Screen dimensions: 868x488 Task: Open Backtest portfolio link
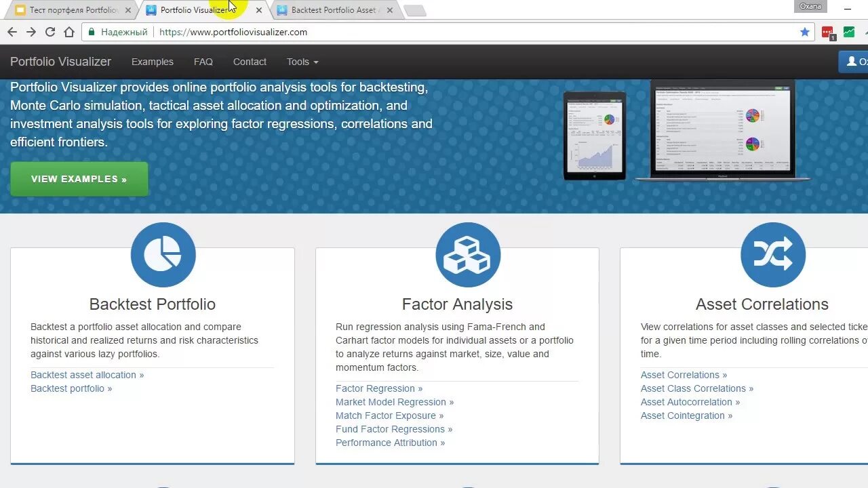(x=71, y=388)
